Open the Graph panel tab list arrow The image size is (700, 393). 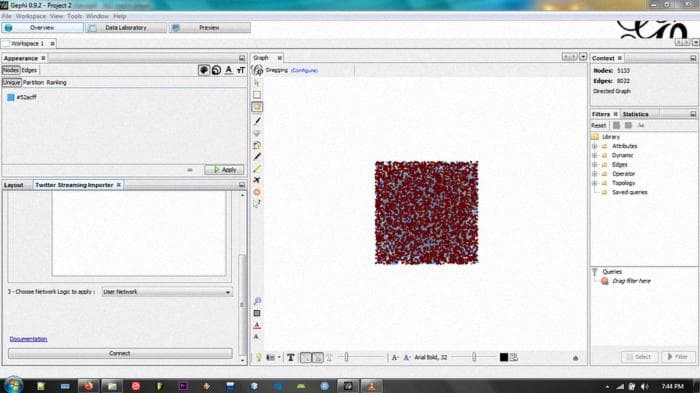tap(583, 57)
